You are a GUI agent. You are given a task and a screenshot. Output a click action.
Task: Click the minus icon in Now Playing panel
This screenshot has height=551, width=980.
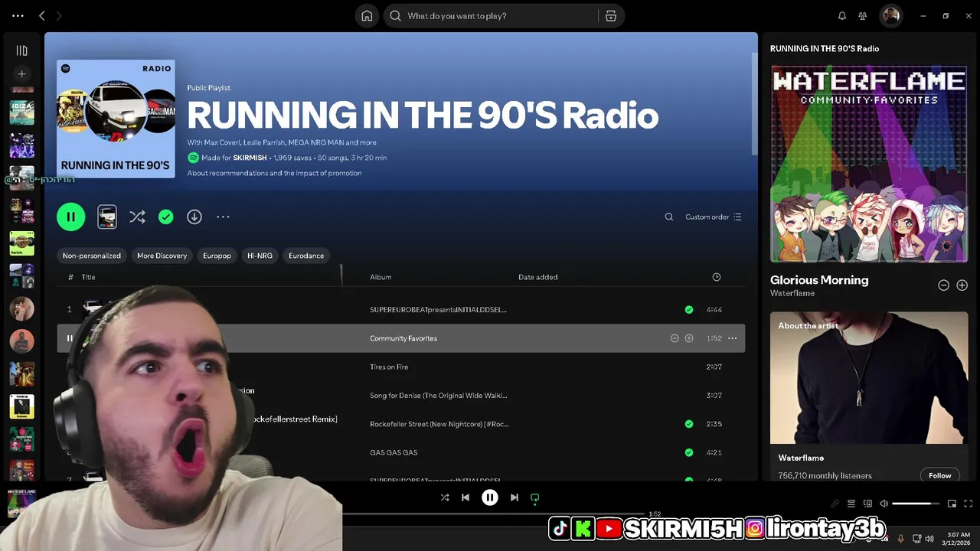(x=943, y=285)
